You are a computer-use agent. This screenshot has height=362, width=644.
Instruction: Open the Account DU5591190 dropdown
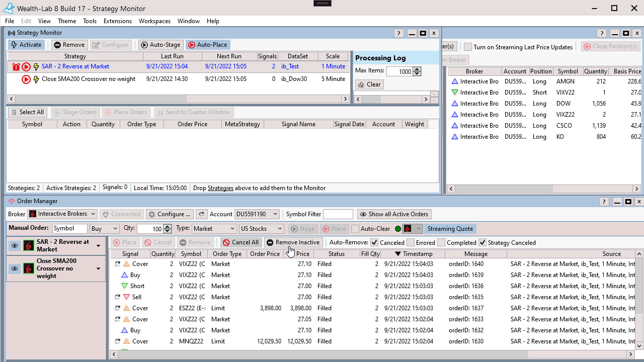(257, 214)
